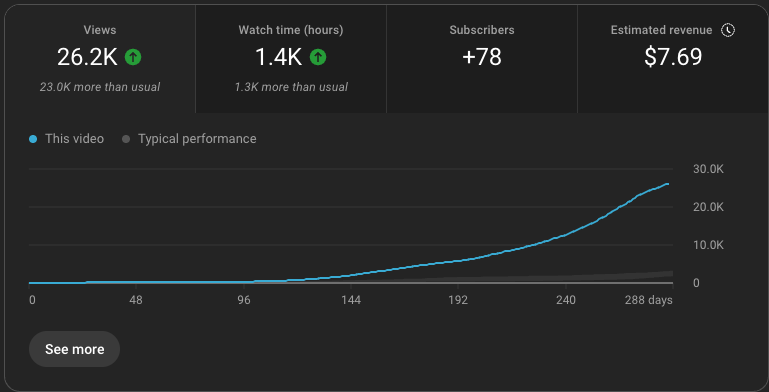Click the 96 day x-axis label
The height and width of the screenshot is (392, 769).
[244, 300]
